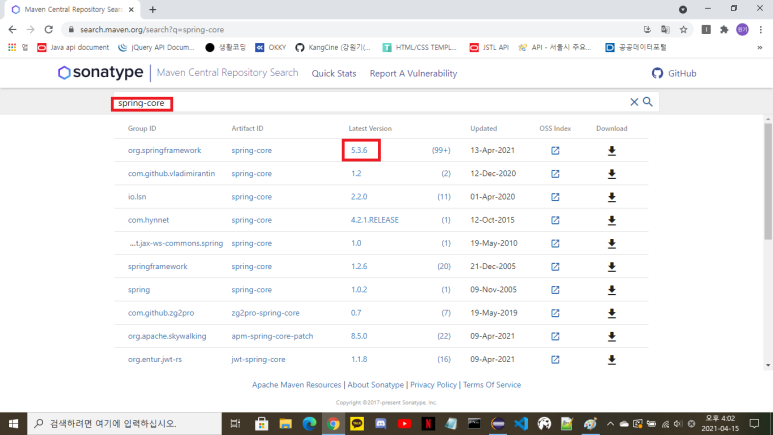Image resolution: width=773 pixels, height=435 pixels.
Task: Open OSS Index for io.lsn row
Action: 555,197
